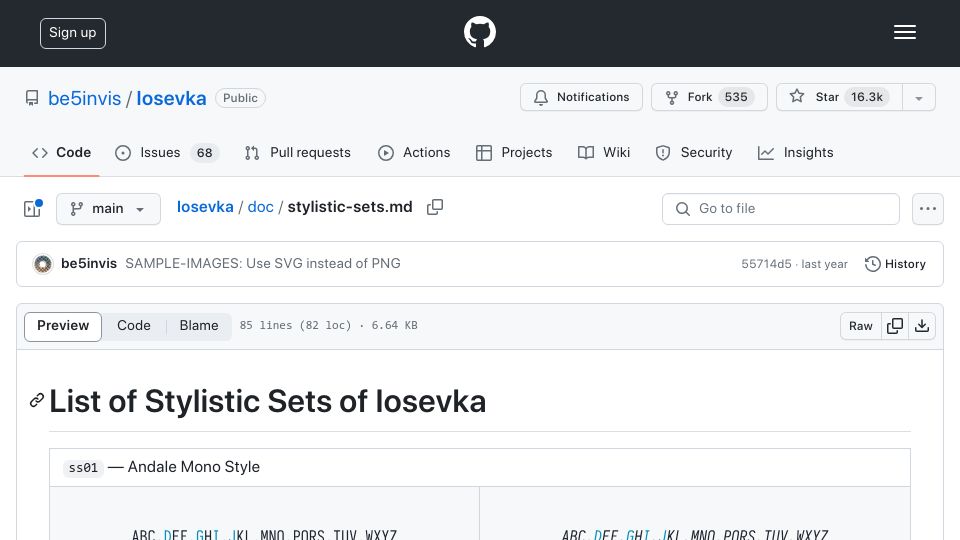Click the 85 lines file size text
The width and height of the screenshot is (960, 540).
(x=328, y=325)
